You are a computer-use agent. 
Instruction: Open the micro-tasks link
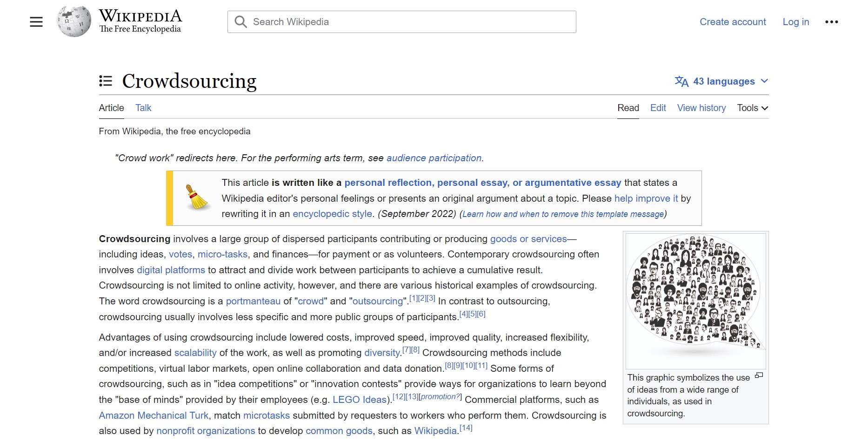222,254
